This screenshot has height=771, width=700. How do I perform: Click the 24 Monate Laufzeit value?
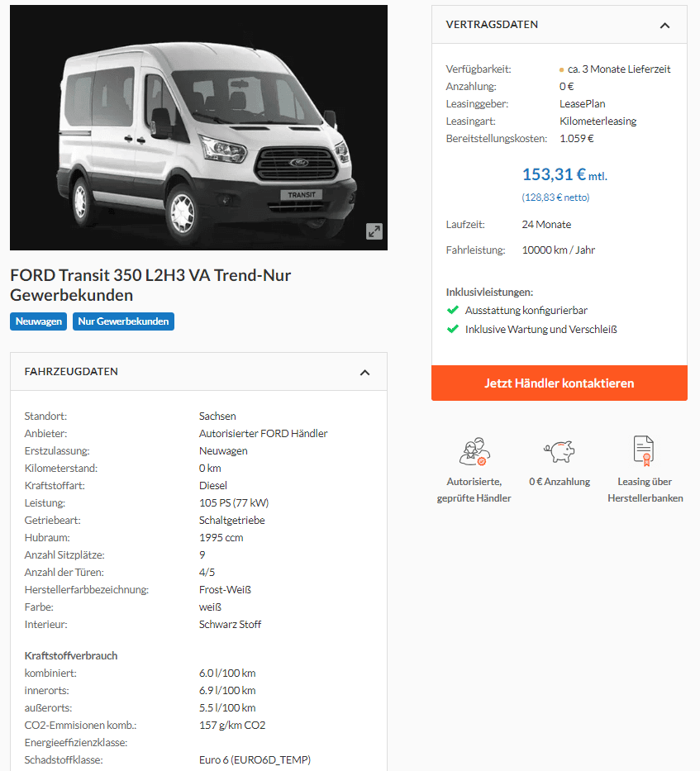tap(546, 225)
